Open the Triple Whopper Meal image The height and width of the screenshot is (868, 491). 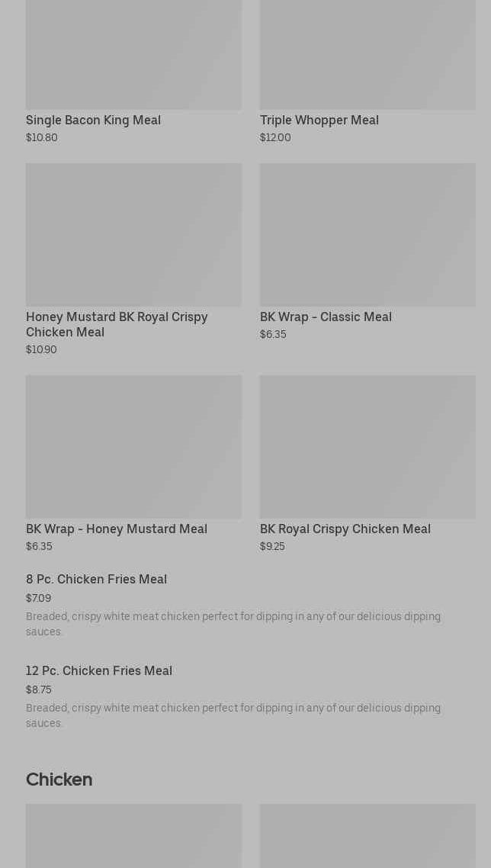coord(367,53)
